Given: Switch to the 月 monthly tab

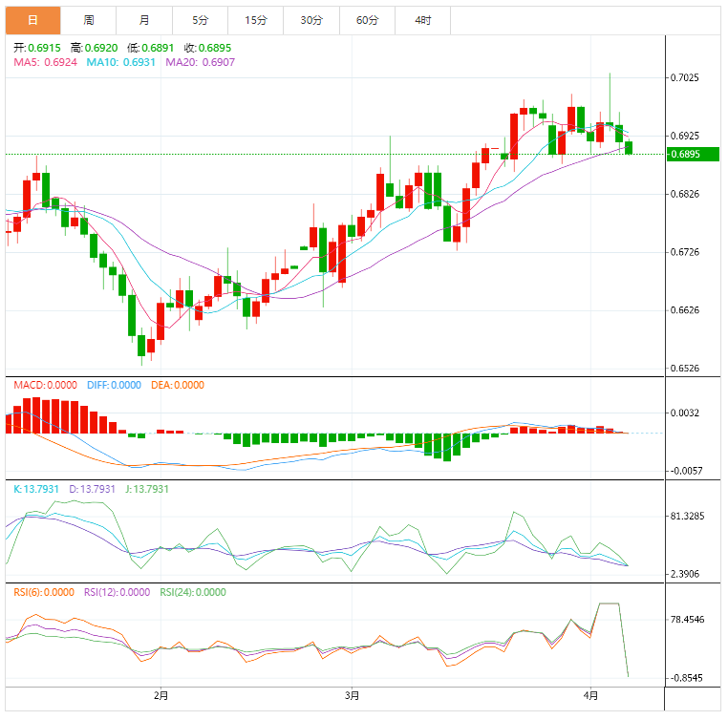Looking at the screenshot, I should tap(144, 20).
